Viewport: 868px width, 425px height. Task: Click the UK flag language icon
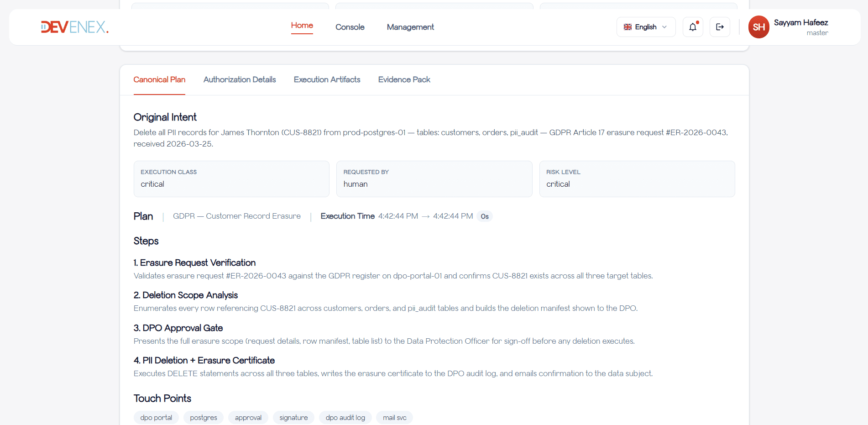point(627,27)
